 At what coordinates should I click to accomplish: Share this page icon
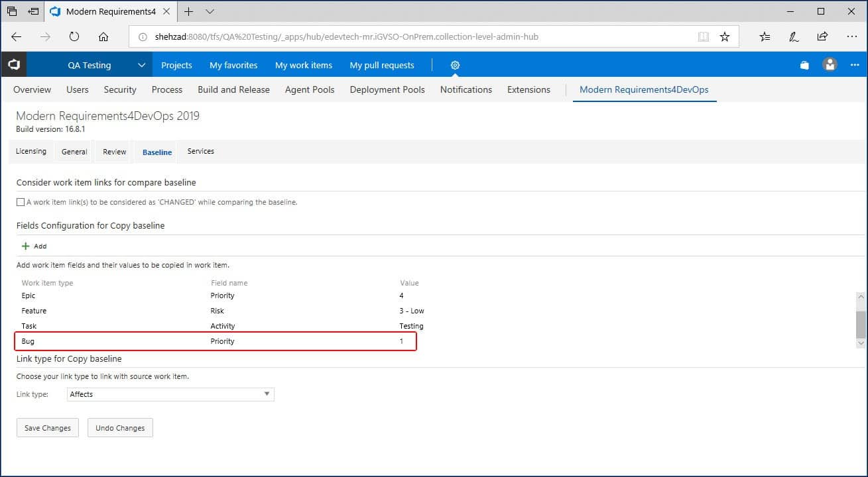pyautogui.click(x=822, y=37)
